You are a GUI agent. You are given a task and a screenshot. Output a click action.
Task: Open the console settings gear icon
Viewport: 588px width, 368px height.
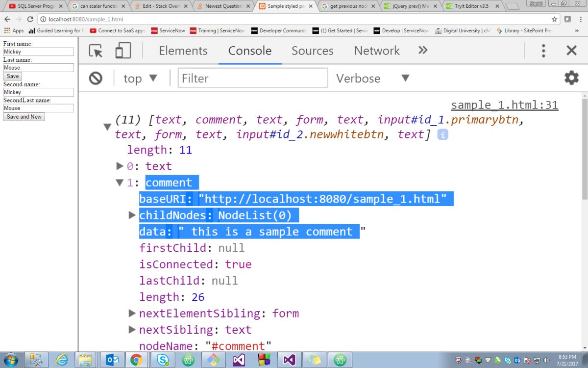(x=571, y=78)
